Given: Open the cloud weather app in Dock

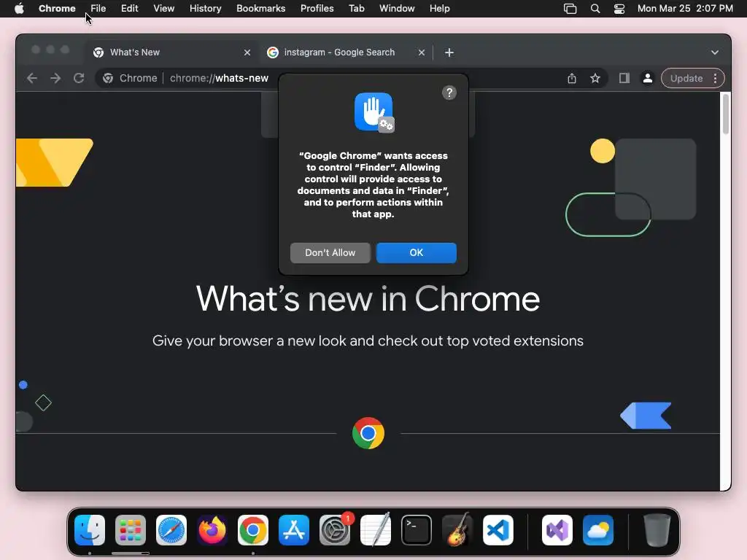Looking at the screenshot, I should 598,530.
